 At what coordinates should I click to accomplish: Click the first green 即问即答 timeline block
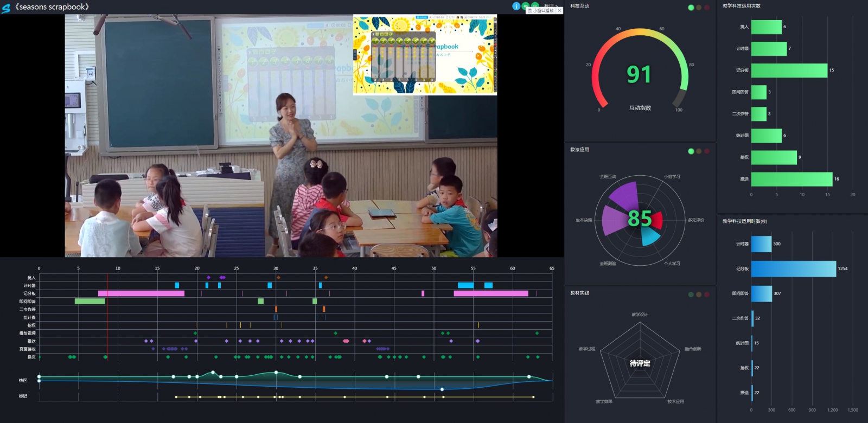coord(90,302)
